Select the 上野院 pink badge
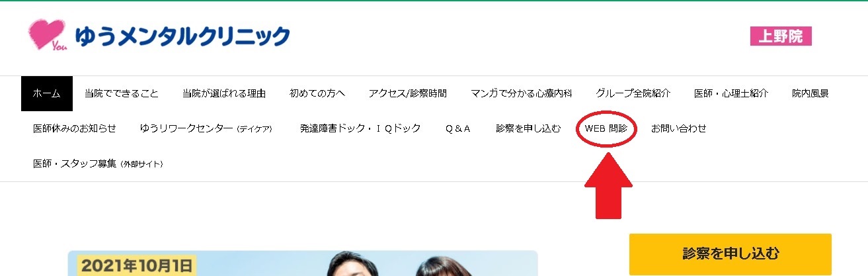The width and height of the screenshot is (868, 276). [x=781, y=36]
